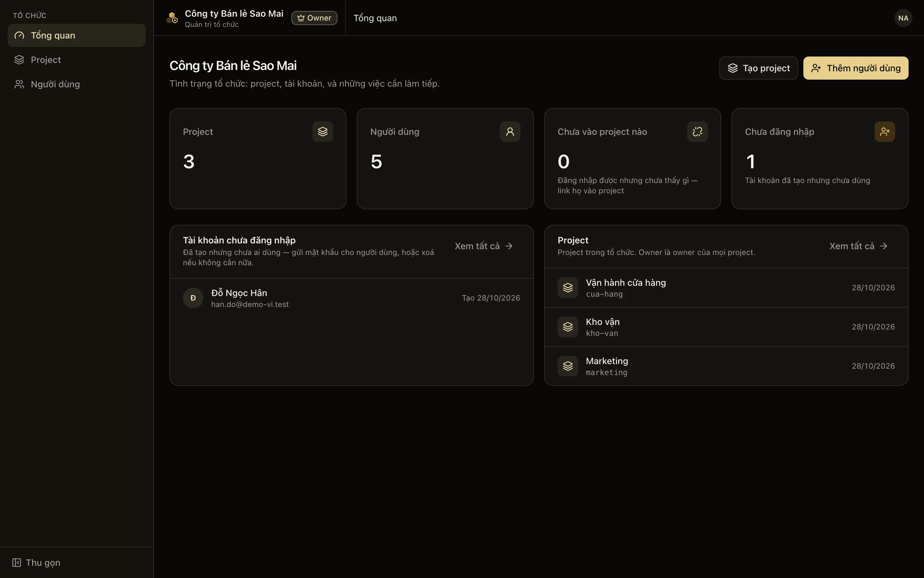
Task: Click the Tạo project button
Action: pos(758,68)
